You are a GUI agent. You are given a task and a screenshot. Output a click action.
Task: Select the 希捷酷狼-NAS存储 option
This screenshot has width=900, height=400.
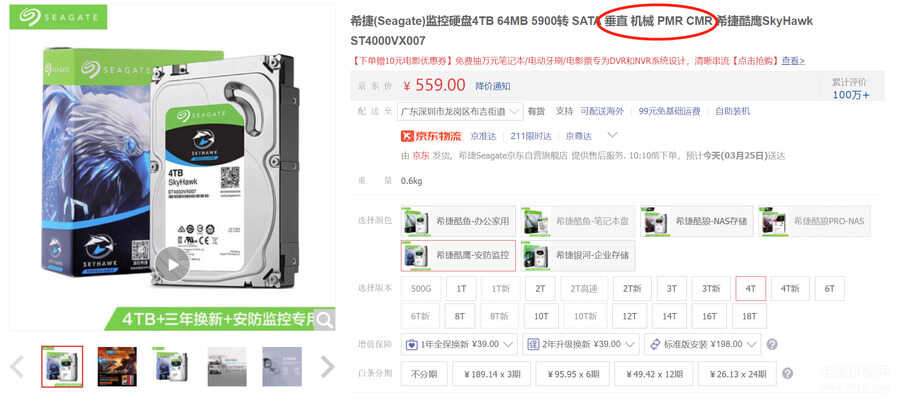[697, 221]
